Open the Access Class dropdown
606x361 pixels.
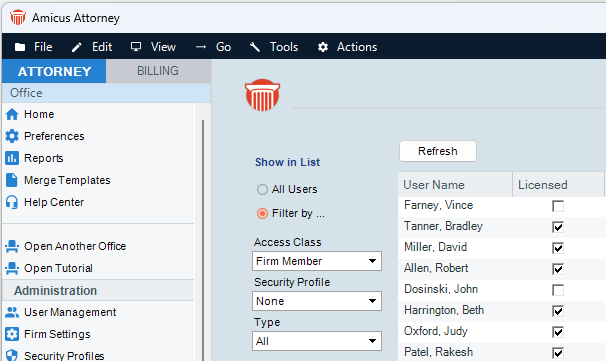point(317,261)
